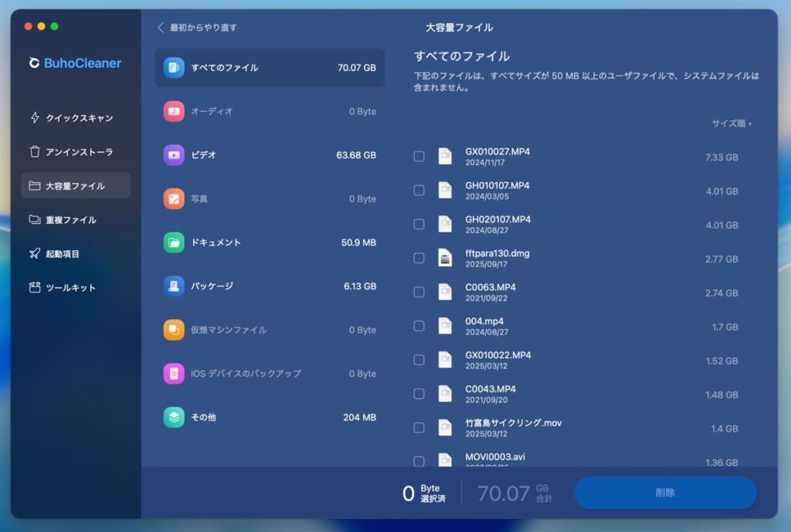Viewport: 791px width, 532px height.
Task: Select the 竹富島サイクリング.mov checkbox
Action: 419,428
